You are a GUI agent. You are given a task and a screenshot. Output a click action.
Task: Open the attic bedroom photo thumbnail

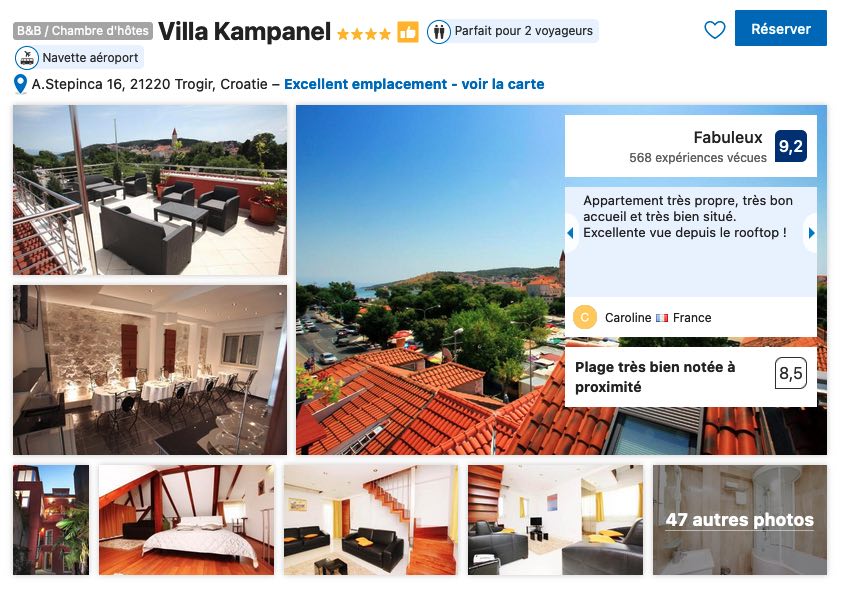(186, 520)
